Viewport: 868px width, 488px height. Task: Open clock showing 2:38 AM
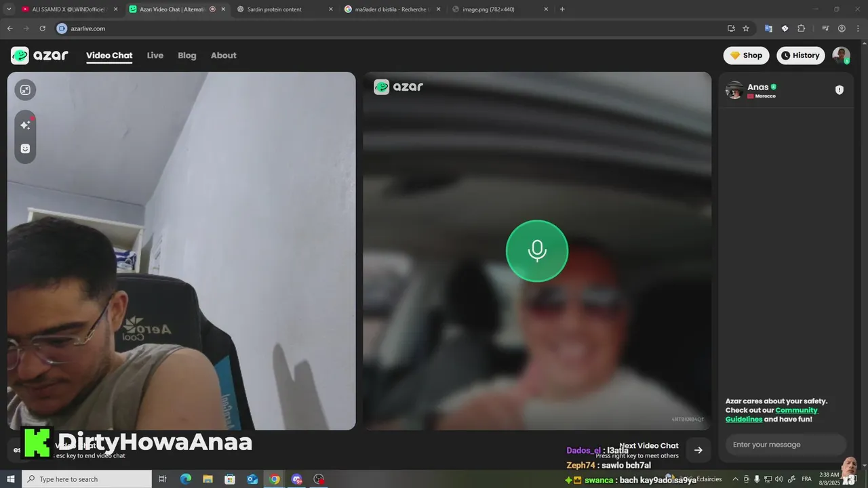coord(829,479)
